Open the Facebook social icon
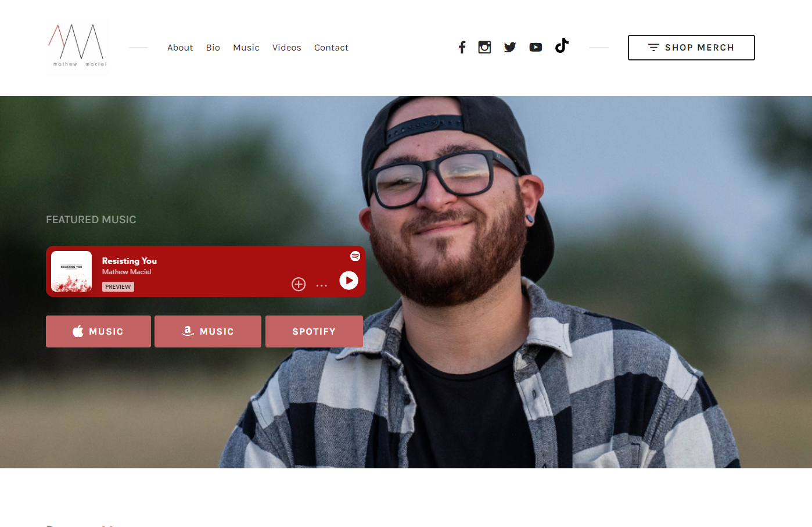Image resolution: width=812 pixels, height=527 pixels. coord(462,47)
